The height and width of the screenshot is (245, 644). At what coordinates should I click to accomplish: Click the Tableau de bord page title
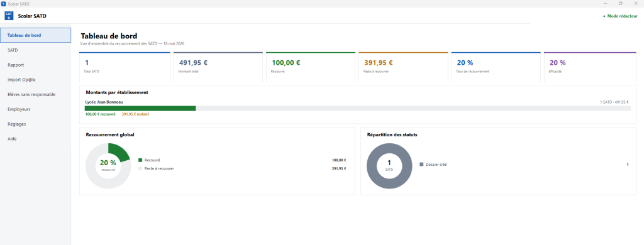click(109, 36)
